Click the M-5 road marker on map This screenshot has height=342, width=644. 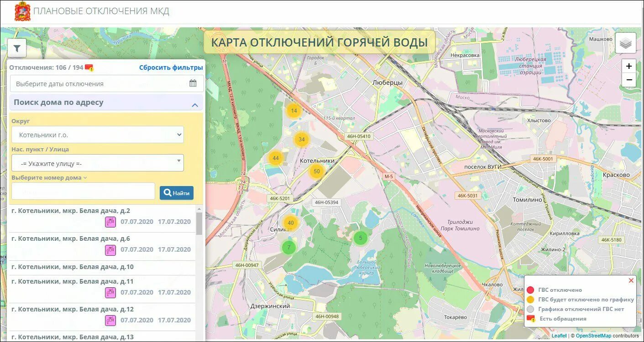point(388,176)
